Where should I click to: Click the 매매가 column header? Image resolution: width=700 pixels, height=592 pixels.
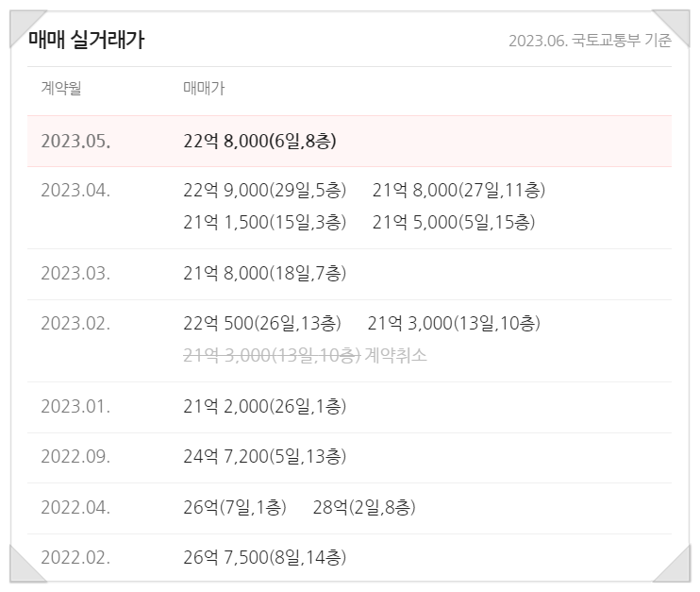204,89
